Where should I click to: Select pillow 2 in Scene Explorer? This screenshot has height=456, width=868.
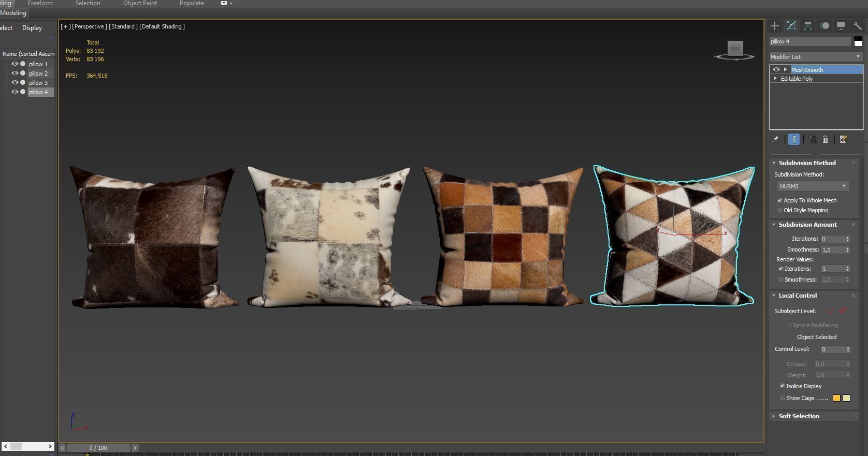(38, 73)
